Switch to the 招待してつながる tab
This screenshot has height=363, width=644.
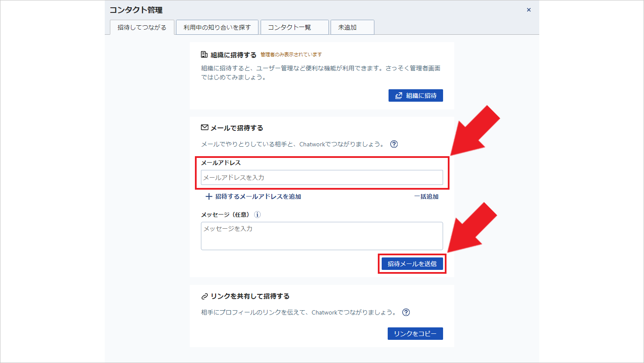pos(142,27)
